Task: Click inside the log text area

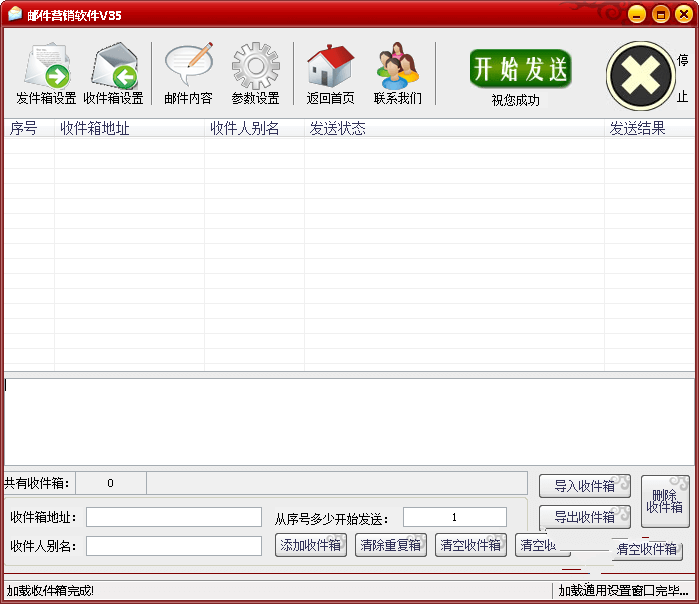Action: (350, 422)
